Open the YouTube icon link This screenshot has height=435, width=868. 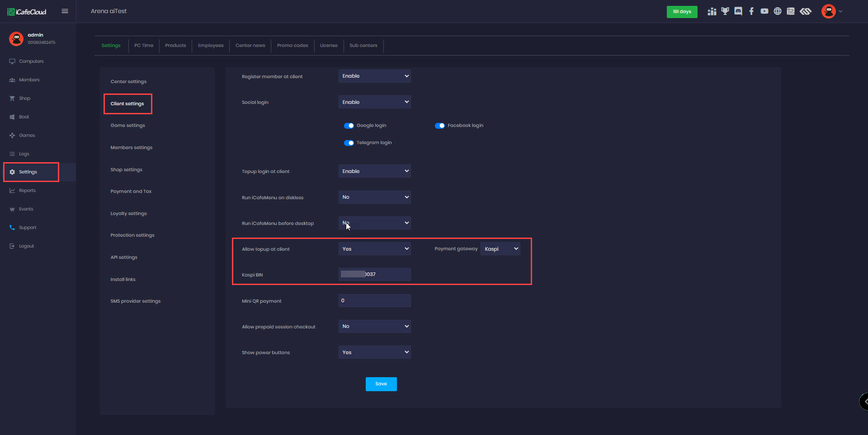click(764, 11)
